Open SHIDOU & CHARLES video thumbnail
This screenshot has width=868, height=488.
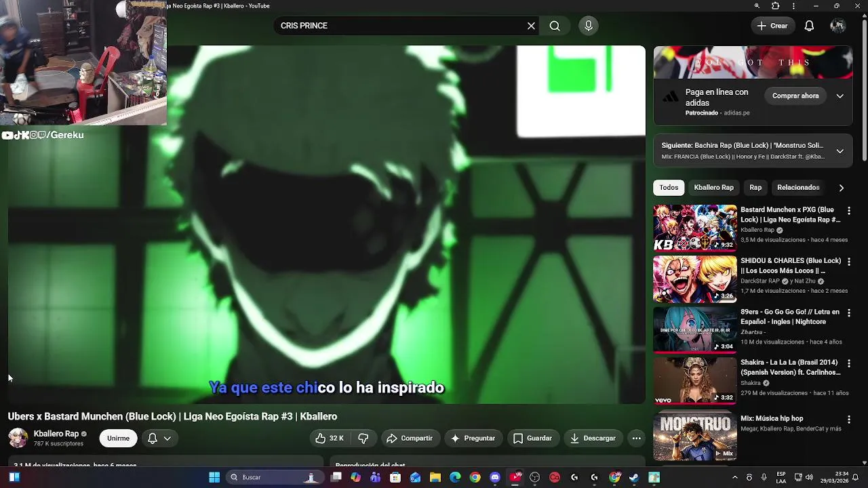(694, 279)
